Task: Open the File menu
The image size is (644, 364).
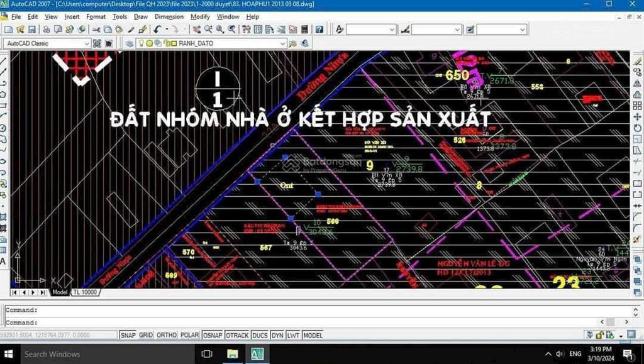Action: [16, 17]
